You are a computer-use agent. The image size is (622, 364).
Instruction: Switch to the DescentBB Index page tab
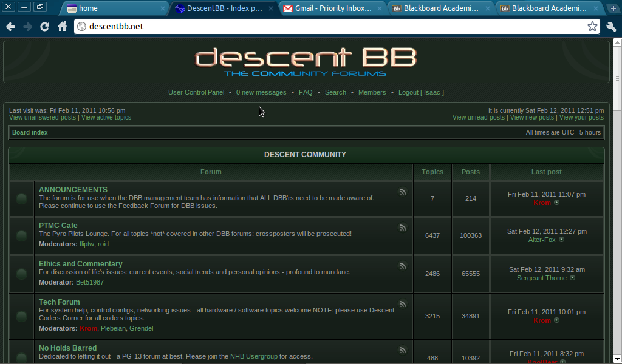(225, 8)
